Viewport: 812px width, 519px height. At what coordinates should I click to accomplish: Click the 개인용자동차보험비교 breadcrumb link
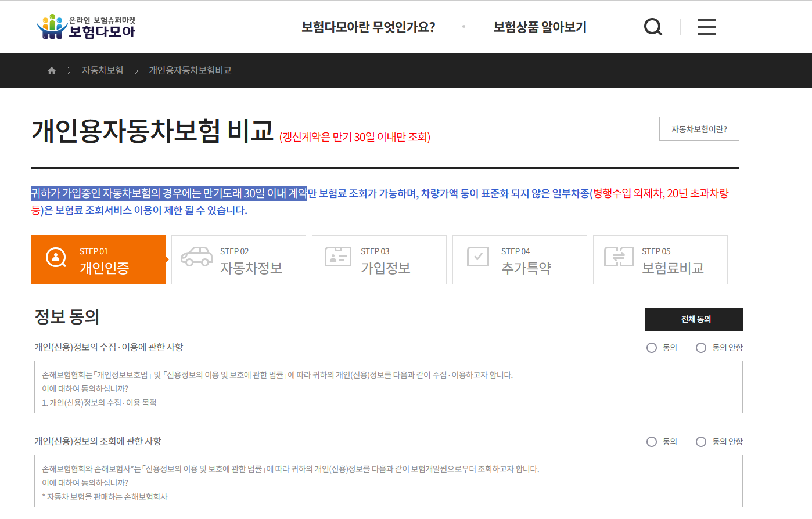190,70
